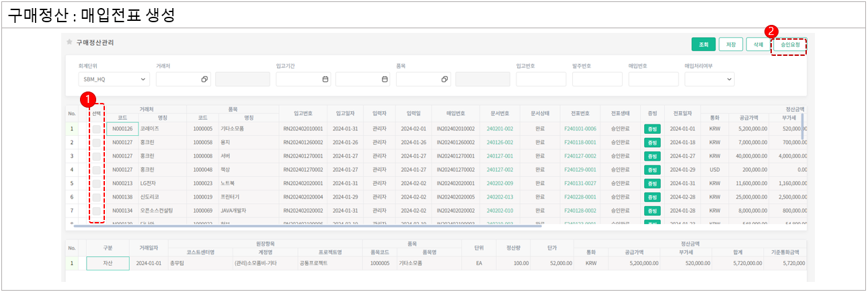Viewport: 868px width, 292px height.
Task: Open the 입고기간 start date calendar icon
Action: 325,79
